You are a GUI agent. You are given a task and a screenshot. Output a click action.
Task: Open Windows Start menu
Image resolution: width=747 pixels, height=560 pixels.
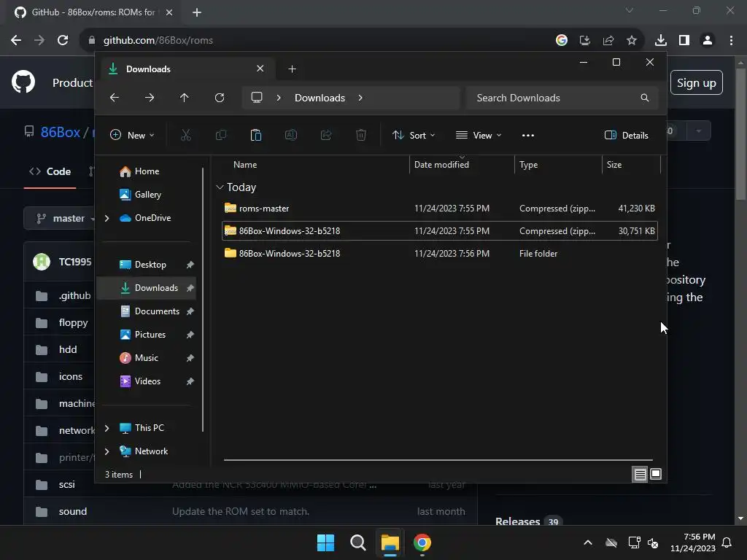point(326,542)
